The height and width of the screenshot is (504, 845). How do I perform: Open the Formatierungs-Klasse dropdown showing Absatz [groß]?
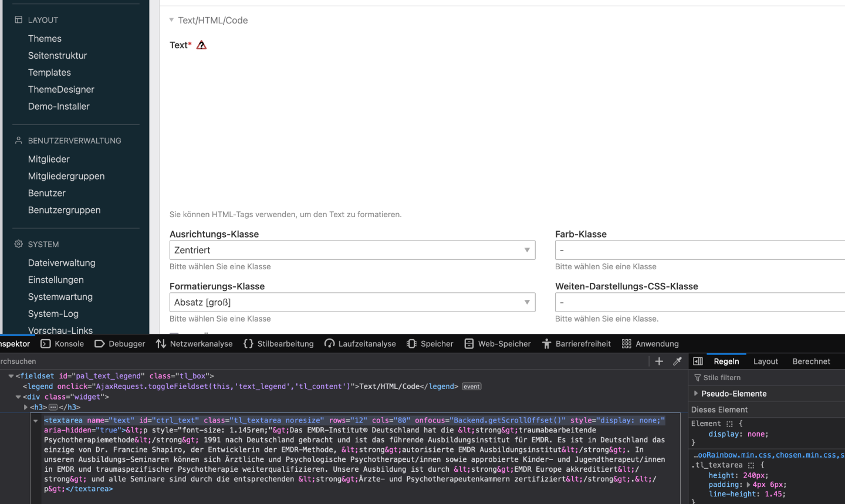point(352,302)
